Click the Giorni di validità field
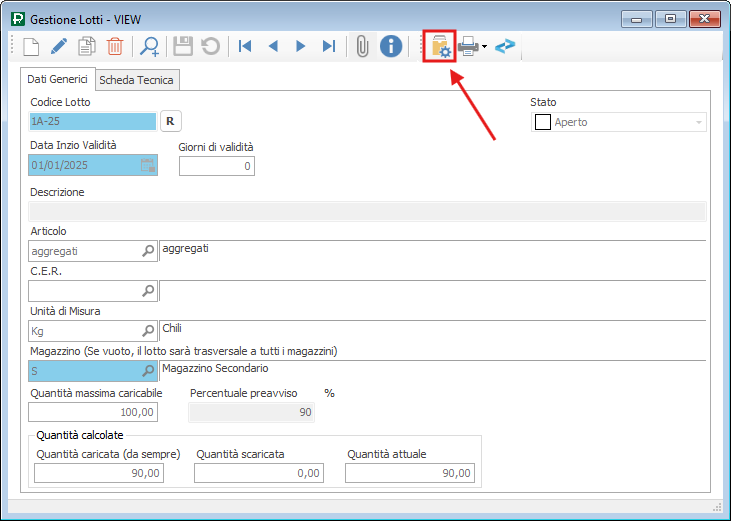The width and height of the screenshot is (731, 521). pyautogui.click(x=216, y=165)
